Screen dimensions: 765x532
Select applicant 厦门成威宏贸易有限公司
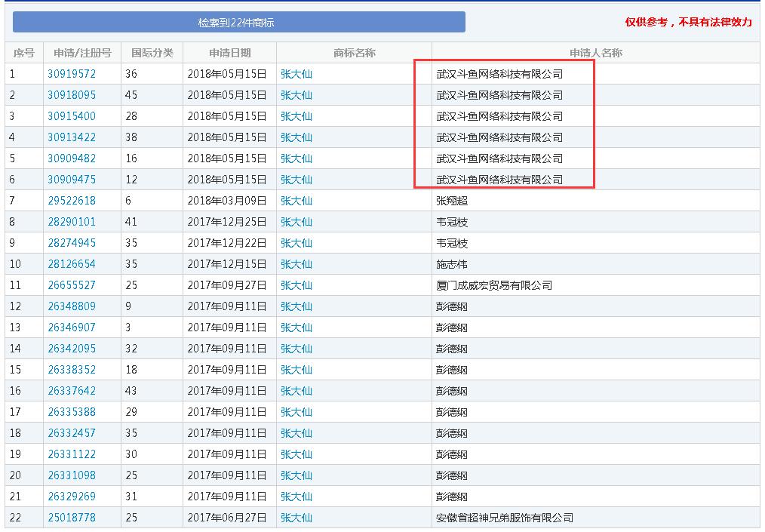click(494, 285)
